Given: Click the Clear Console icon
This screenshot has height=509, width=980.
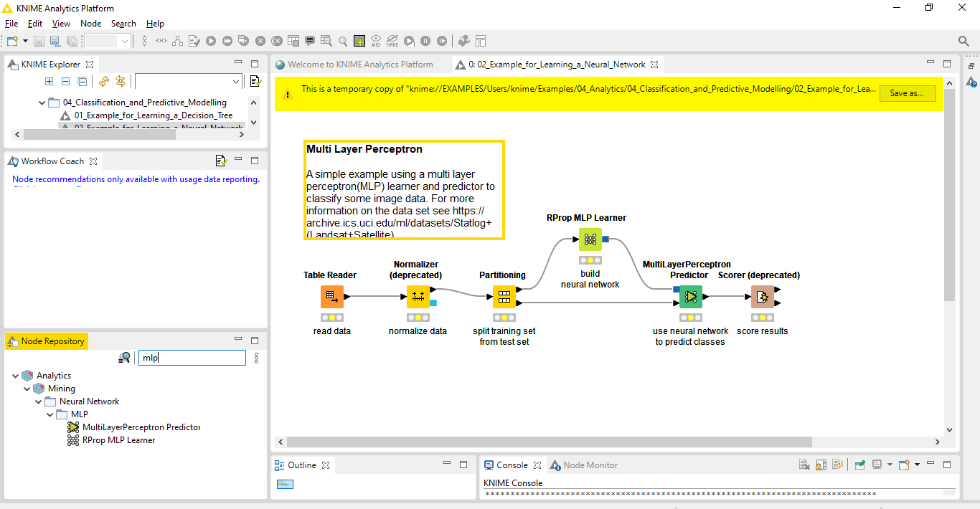Looking at the screenshot, I should point(805,465).
